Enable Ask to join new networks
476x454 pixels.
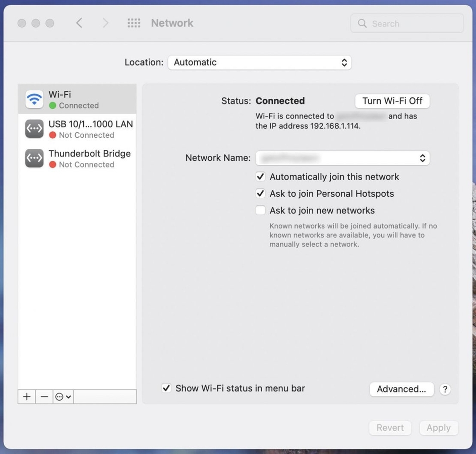[260, 209]
